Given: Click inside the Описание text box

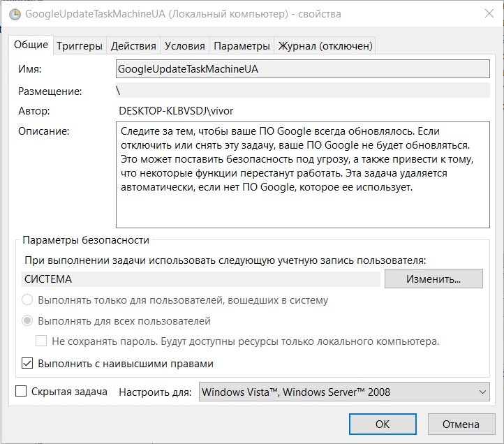Looking at the screenshot, I should coord(303,175).
